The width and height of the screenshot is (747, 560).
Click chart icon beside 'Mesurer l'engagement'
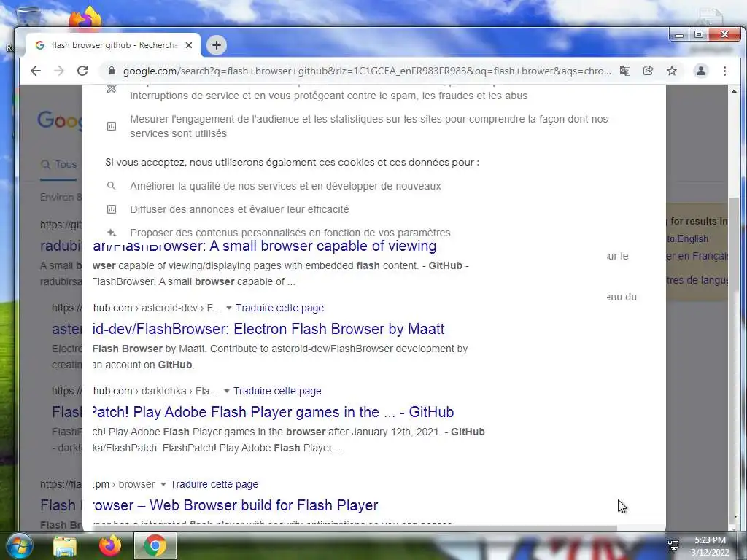(x=112, y=126)
